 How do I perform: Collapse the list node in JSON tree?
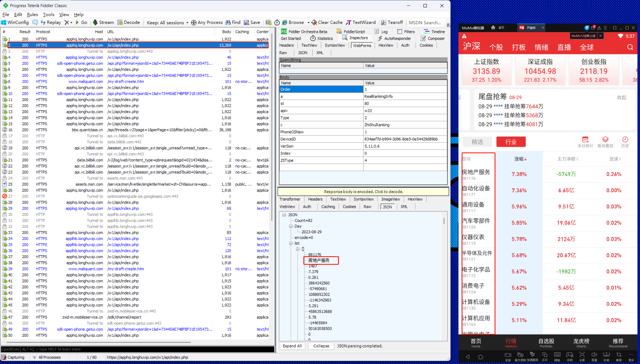pyautogui.click(x=291, y=243)
